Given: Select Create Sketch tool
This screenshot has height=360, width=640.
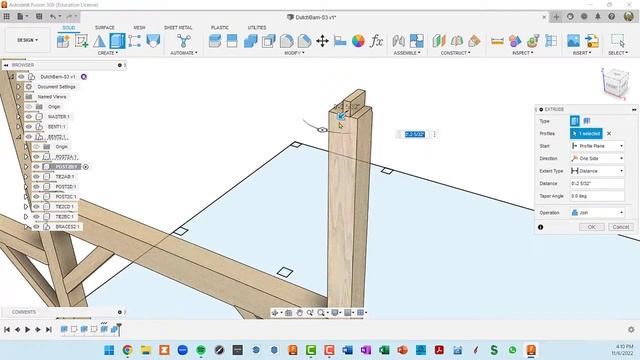Looking at the screenshot, I should (x=82, y=41).
